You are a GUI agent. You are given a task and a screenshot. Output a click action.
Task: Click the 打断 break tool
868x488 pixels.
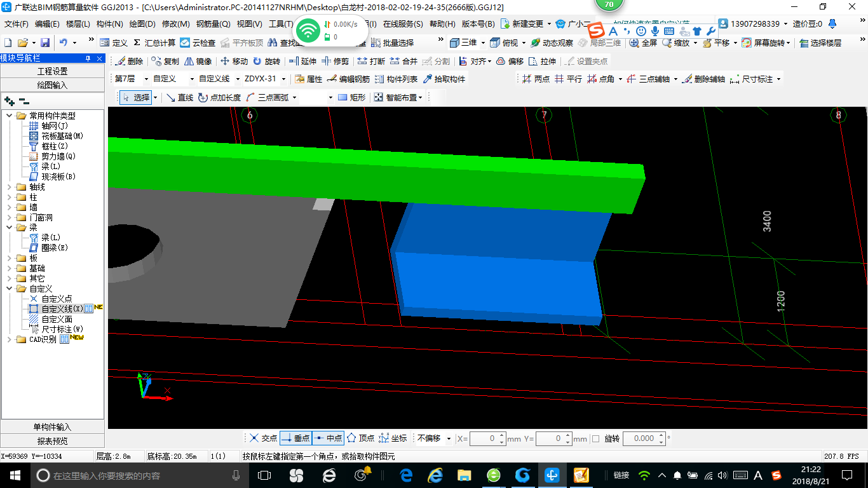tap(371, 61)
